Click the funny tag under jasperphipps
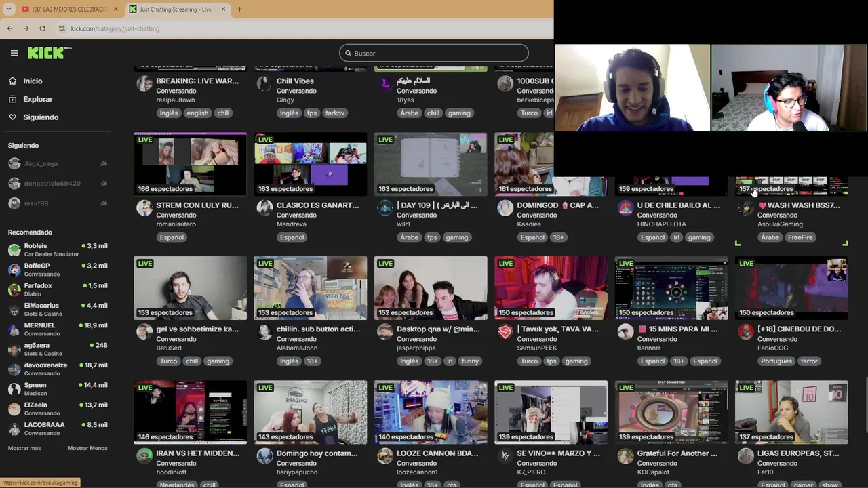 [x=470, y=361]
